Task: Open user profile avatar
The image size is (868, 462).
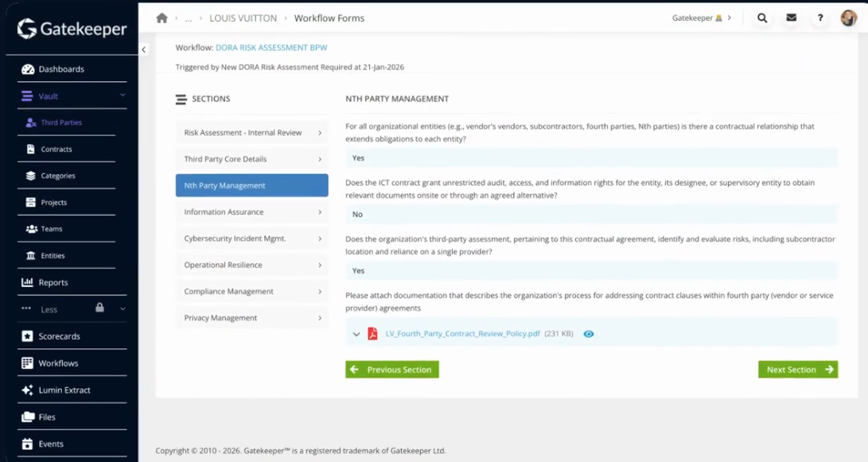Action: (x=849, y=17)
